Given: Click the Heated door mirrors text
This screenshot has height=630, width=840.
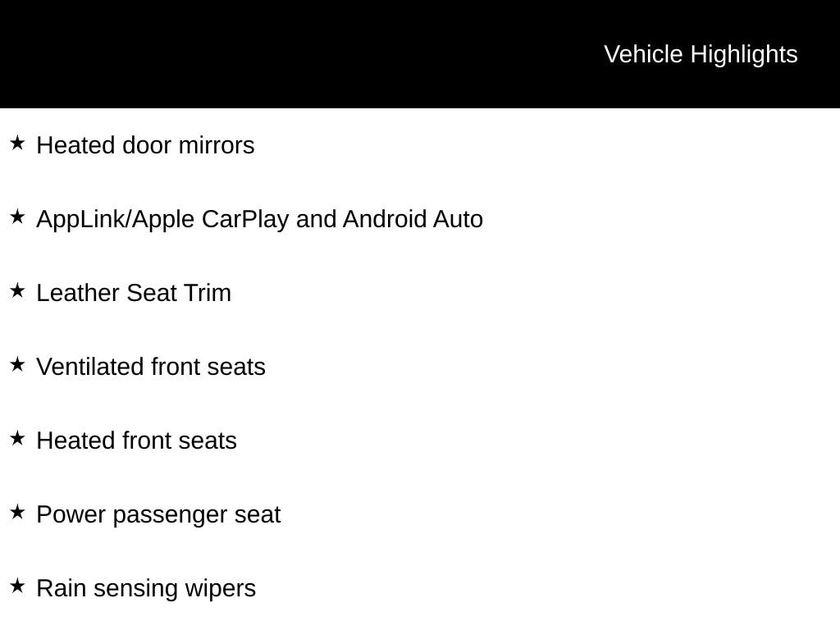Looking at the screenshot, I should (x=145, y=145).
